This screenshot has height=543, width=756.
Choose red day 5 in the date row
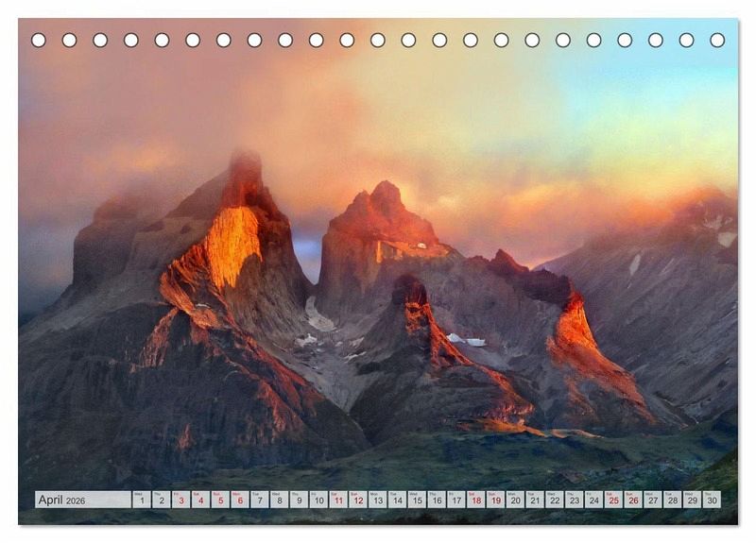tap(220, 500)
